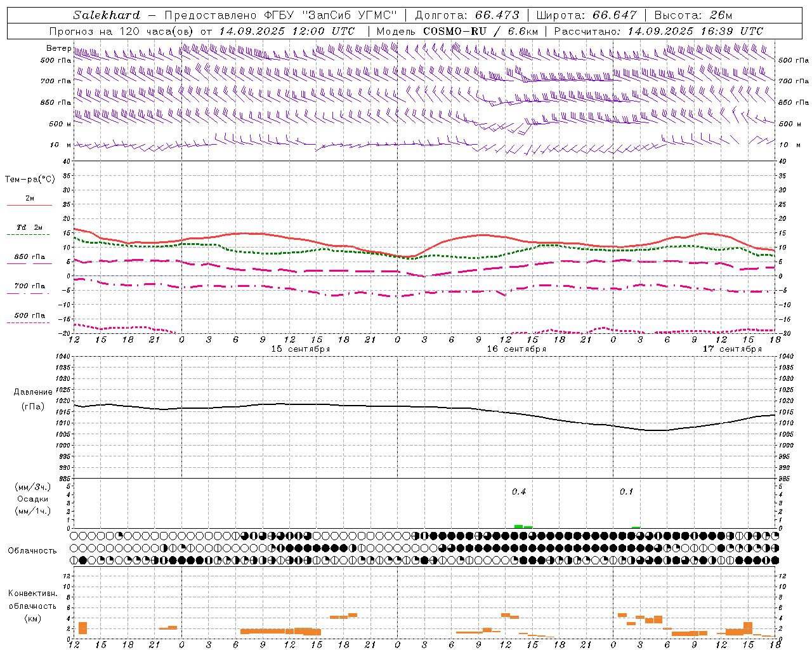This screenshot has height=650, width=812.
Task: Click the Td 2м legend entry
Action: (x=29, y=227)
